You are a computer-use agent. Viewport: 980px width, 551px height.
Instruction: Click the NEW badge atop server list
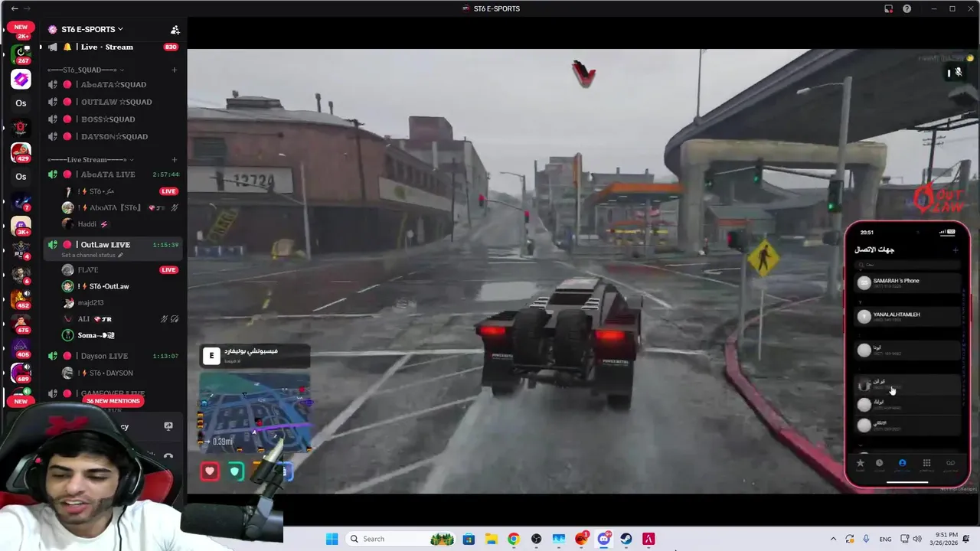(21, 27)
